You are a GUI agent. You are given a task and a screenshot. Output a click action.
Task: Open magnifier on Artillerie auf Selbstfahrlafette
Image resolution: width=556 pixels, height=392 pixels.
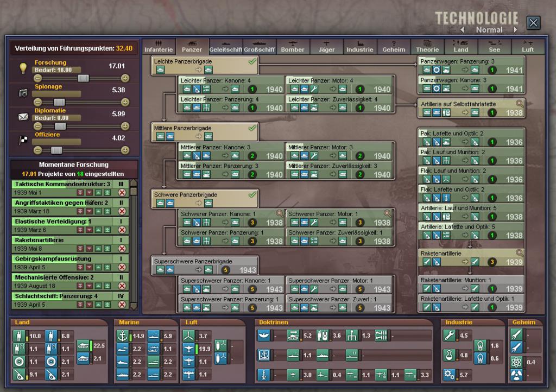519,104
